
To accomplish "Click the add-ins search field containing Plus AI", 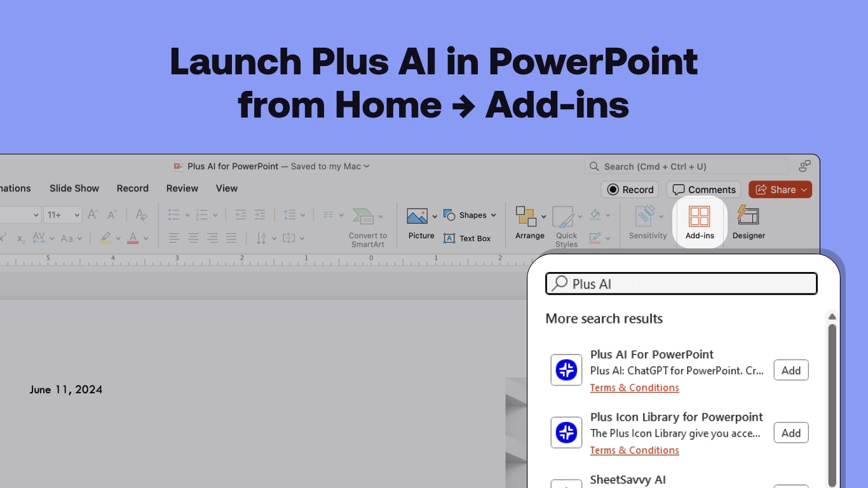I will [681, 284].
